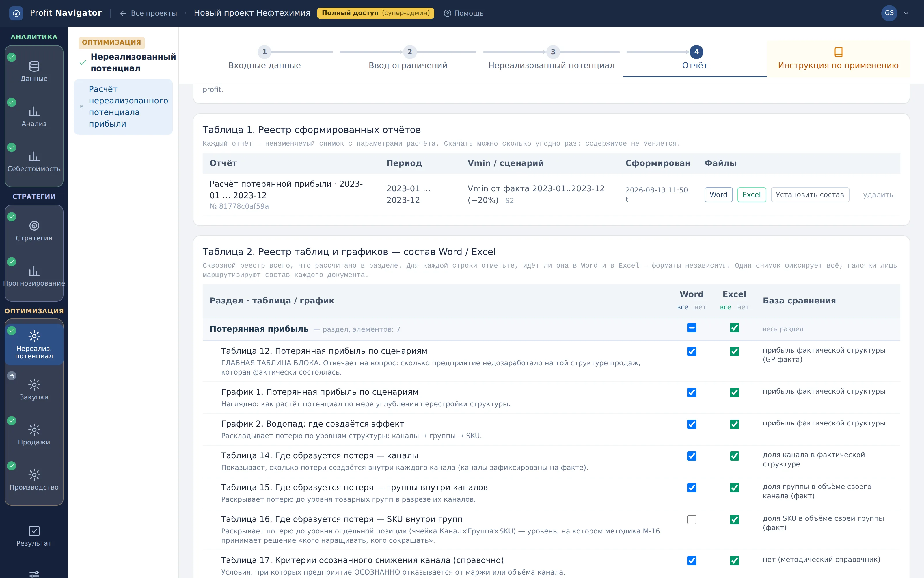Go to step 1 Входные данные

click(x=264, y=58)
